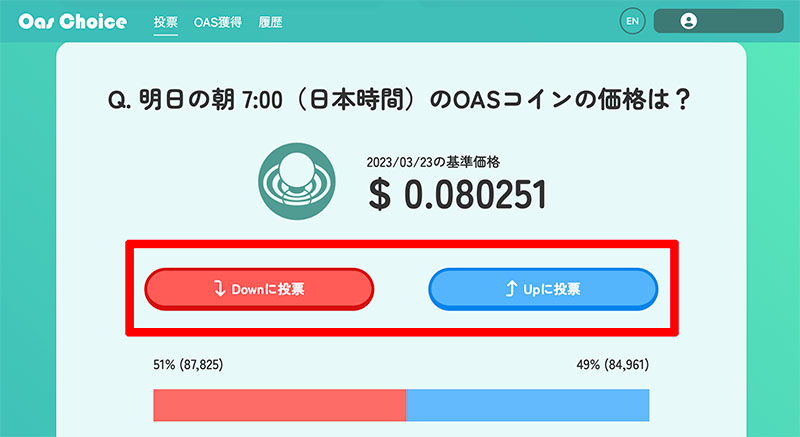The height and width of the screenshot is (437, 800).
Task: Click the $ 0.080251 base price
Action: pyautogui.click(x=458, y=195)
